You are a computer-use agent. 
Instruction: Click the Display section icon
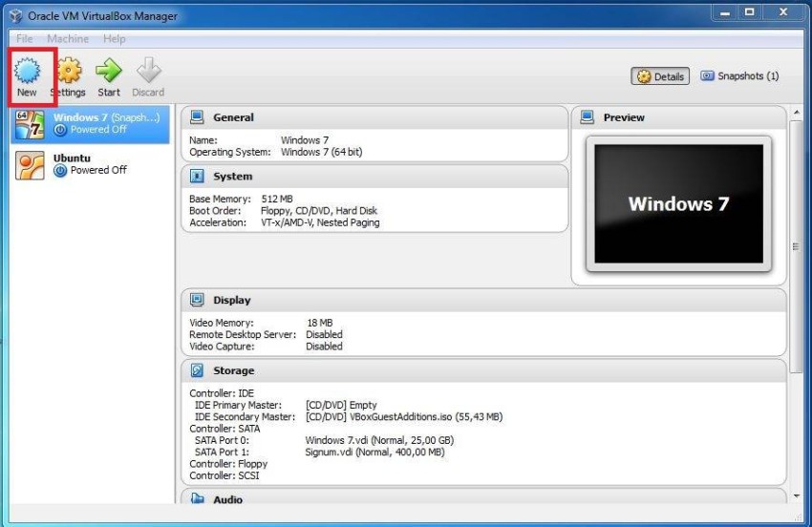click(x=197, y=300)
